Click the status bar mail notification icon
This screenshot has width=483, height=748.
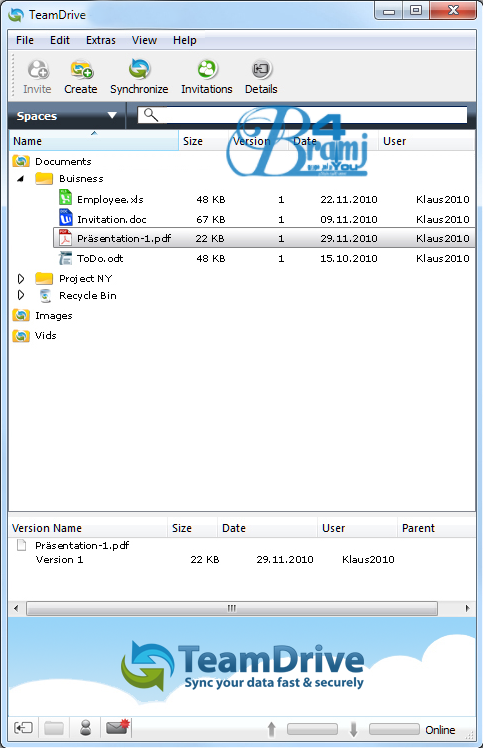click(117, 727)
